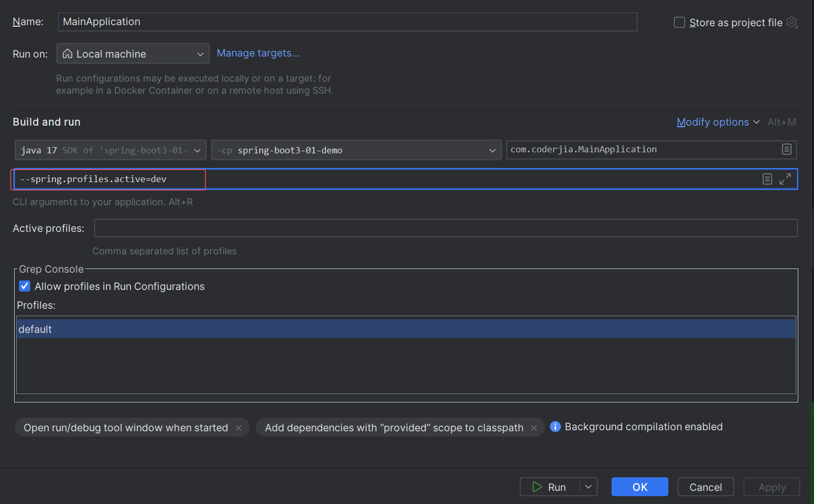
Task: Uncheck Allow profiles in Run Configurations
Action: click(25, 286)
